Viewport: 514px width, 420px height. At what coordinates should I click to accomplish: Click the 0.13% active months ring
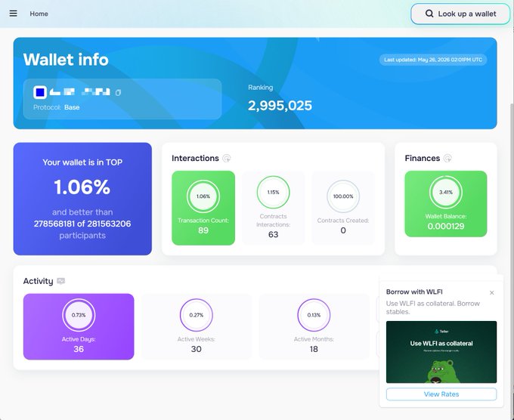314,315
